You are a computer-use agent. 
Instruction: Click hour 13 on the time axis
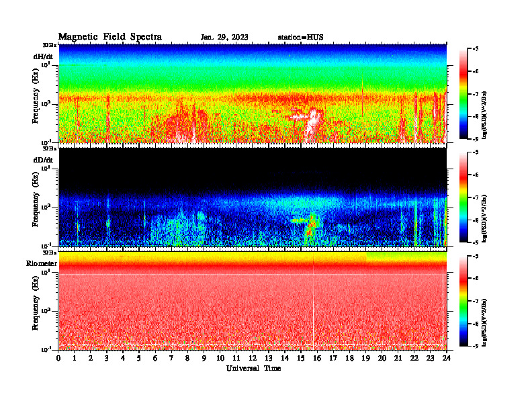tap(269, 359)
